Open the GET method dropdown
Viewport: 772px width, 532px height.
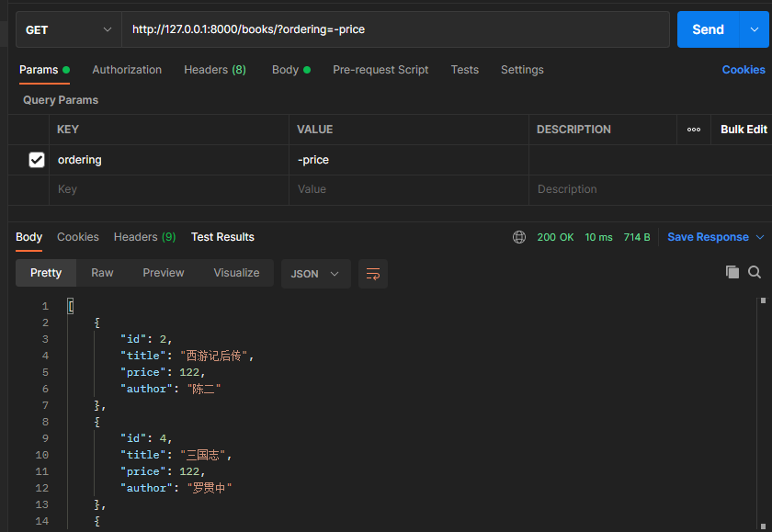tap(69, 29)
